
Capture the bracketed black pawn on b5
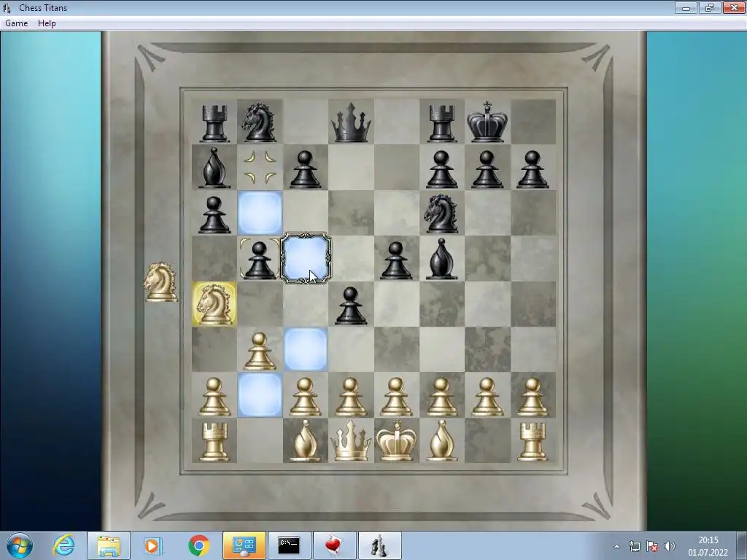pos(259,260)
